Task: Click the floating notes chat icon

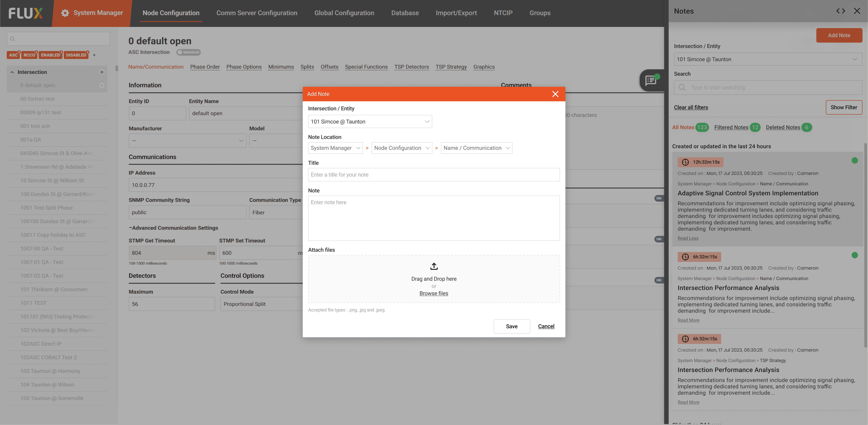Action: pos(651,81)
